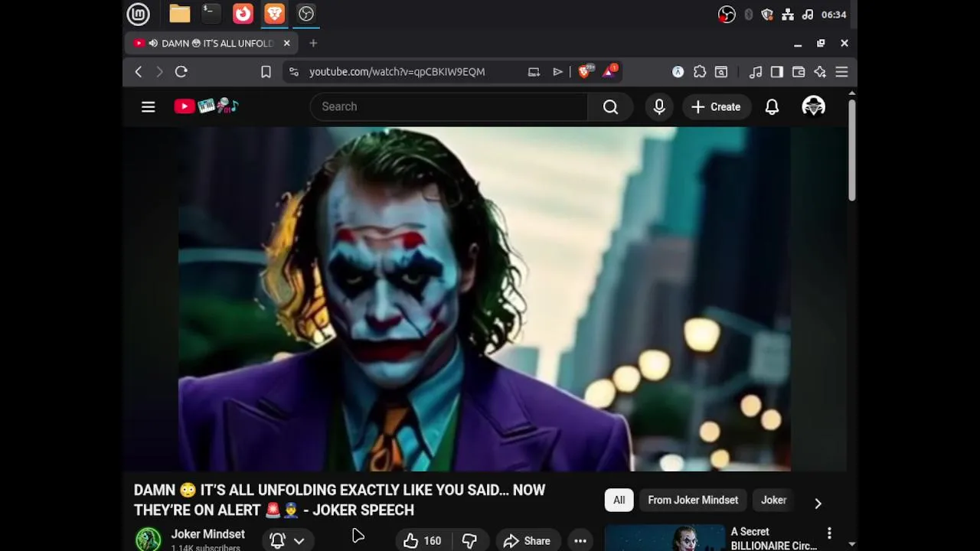980x551 pixels.
Task: Open YouTube notifications bell
Action: [x=772, y=107]
